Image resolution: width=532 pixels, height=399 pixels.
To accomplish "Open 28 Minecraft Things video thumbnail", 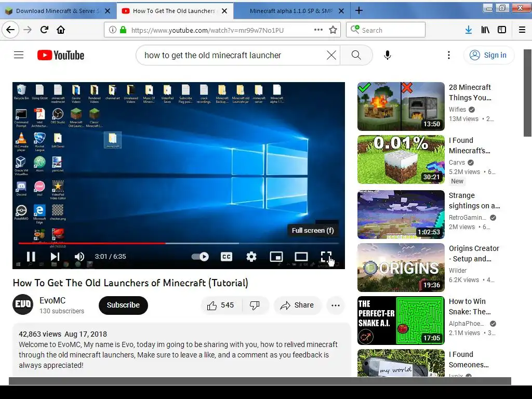I will pyautogui.click(x=401, y=106).
